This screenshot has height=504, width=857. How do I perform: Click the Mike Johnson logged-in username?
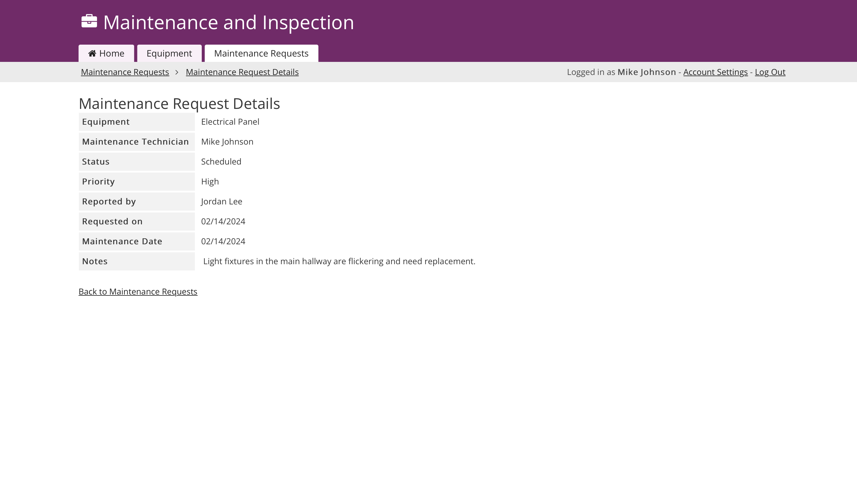click(x=647, y=72)
